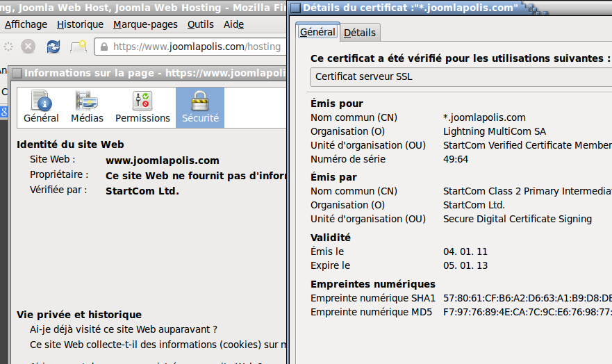Click the Empreintes numériques heading
Image resolution: width=612 pixels, height=364 pixels.
click(x=373, y=284)
